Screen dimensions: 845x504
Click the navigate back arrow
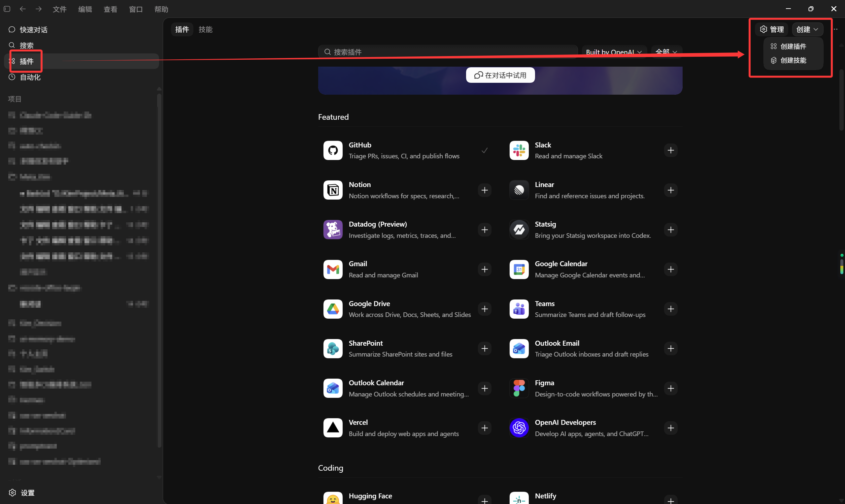(23, 9)
